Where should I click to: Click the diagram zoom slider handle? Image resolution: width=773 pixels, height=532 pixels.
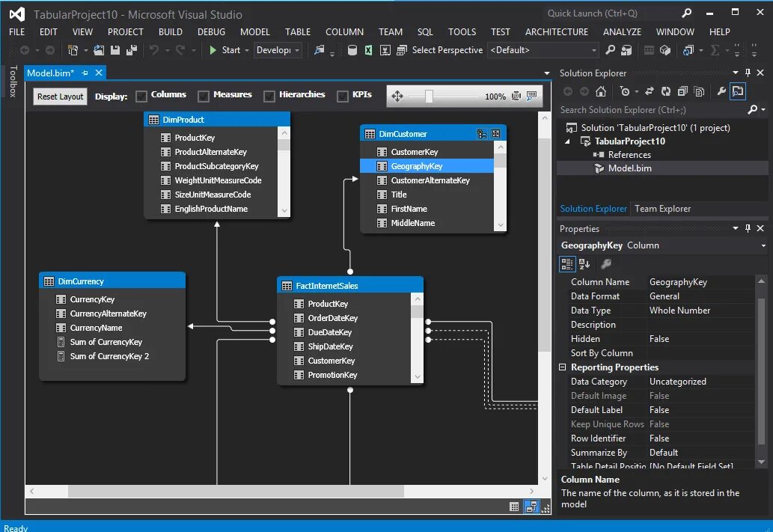click(x=429, y=96)
